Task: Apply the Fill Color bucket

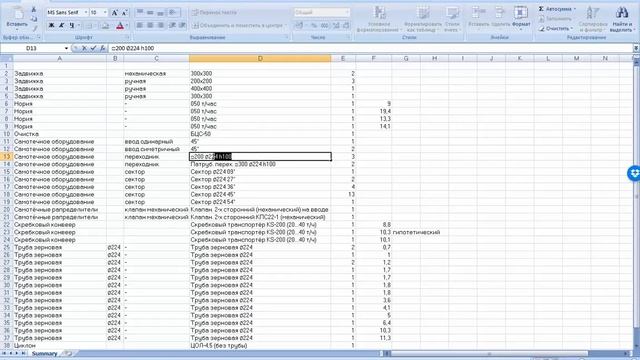Action: pyautogui.click(x=105, y=25)
